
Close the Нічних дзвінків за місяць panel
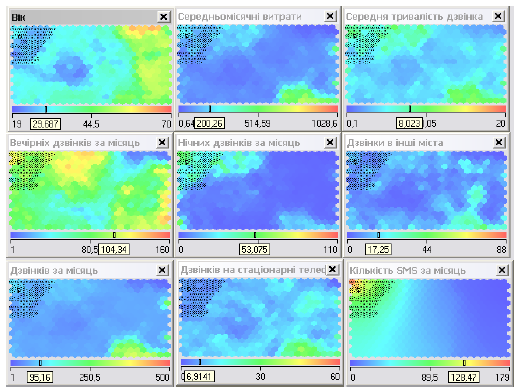tap(330, 143)
